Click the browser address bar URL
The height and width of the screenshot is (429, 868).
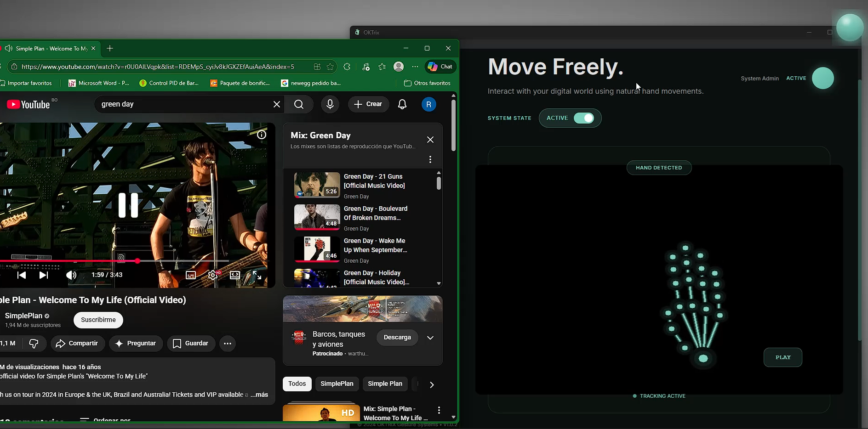point(158,67)
